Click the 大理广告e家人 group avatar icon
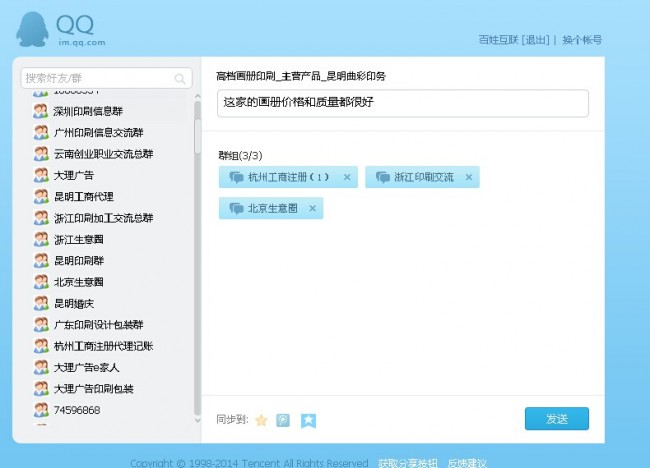The height and width of the screenshot is (468, 650). coord(41,367)
